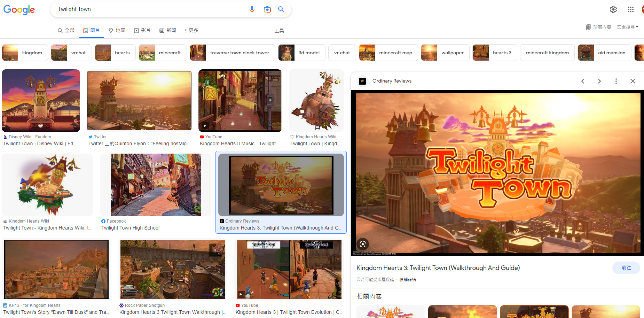Select the 圖片 (Images) tab
This screenshot has width=644, height=318.
click(x=92, y=31)
